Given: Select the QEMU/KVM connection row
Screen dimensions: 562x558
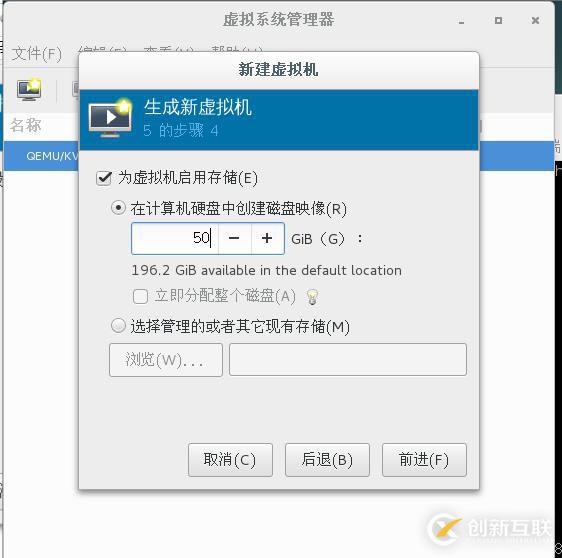Looking at the screenshot, I should (x=41, y=156).
